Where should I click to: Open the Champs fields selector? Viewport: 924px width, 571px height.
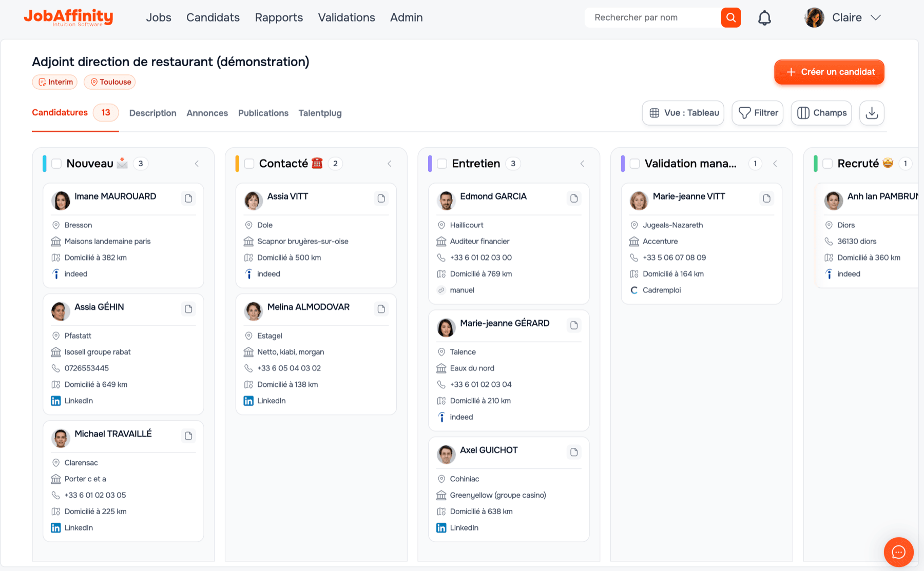coord(821,113)
